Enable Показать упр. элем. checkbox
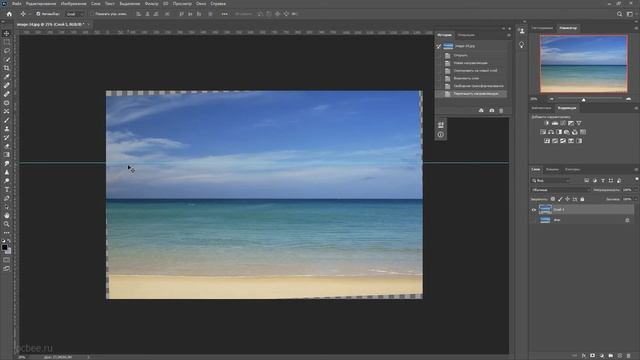The width and height of the screenshot is (640, 360). click(x=93, y=14)
